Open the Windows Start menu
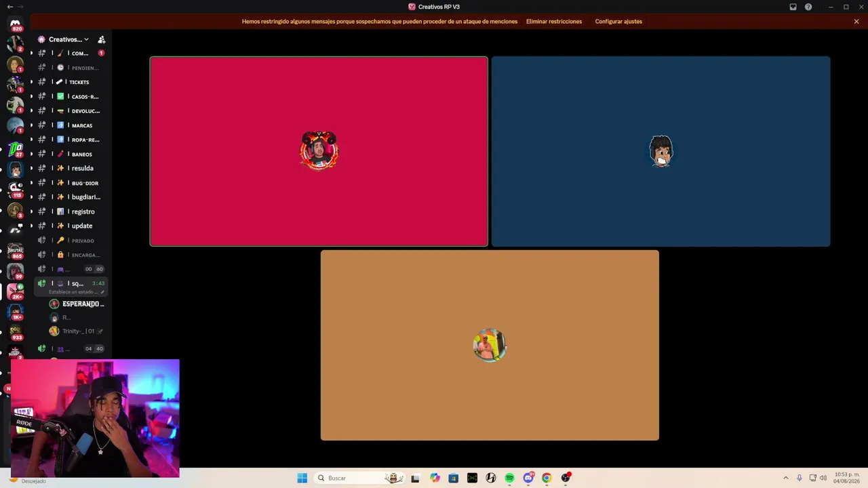 point(302,478)
